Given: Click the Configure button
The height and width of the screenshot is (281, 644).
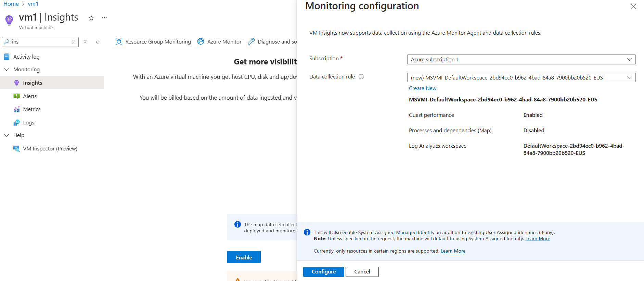Looking at the screenshot, I should tap(324, 272).
